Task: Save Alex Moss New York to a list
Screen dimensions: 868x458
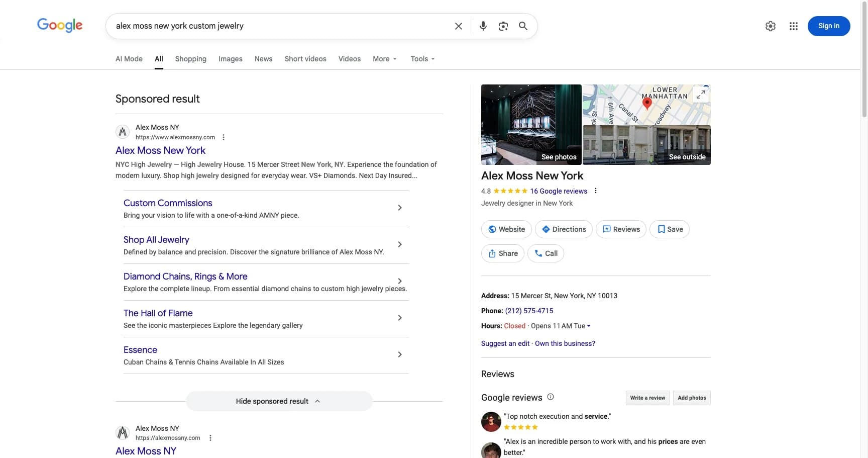Action: tap(670, 229)
